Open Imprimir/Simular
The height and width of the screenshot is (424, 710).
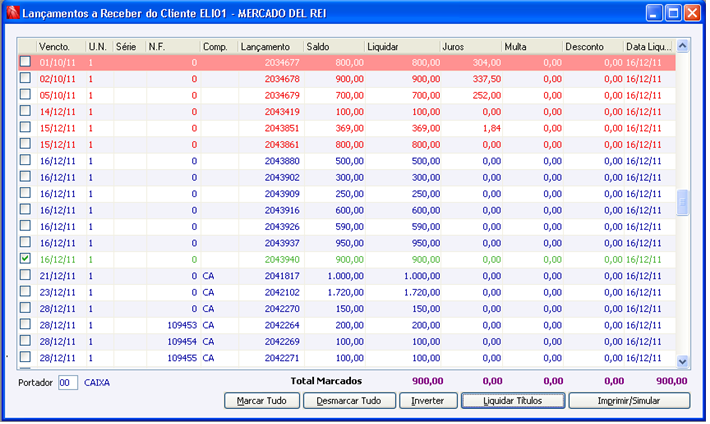click(x=629, y=400)
